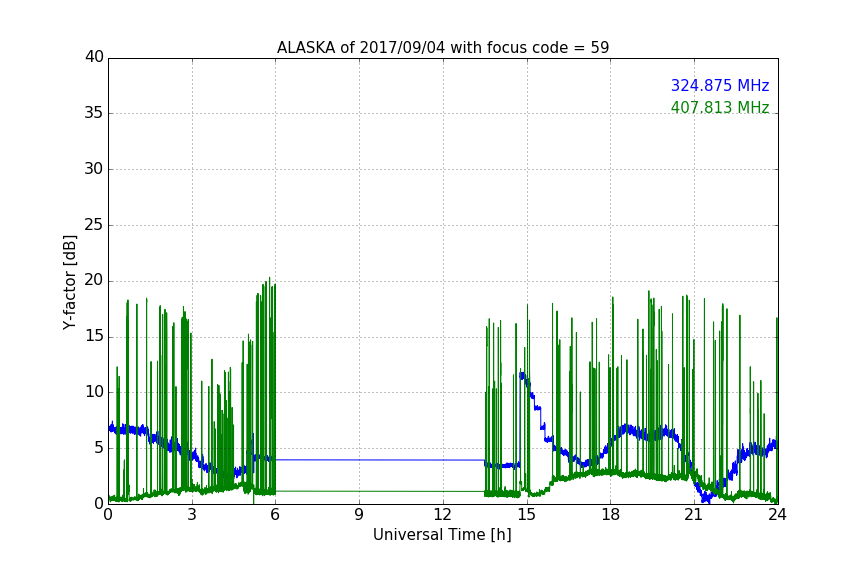Click the y-axis tick label "10"

[x=94, y=392]
